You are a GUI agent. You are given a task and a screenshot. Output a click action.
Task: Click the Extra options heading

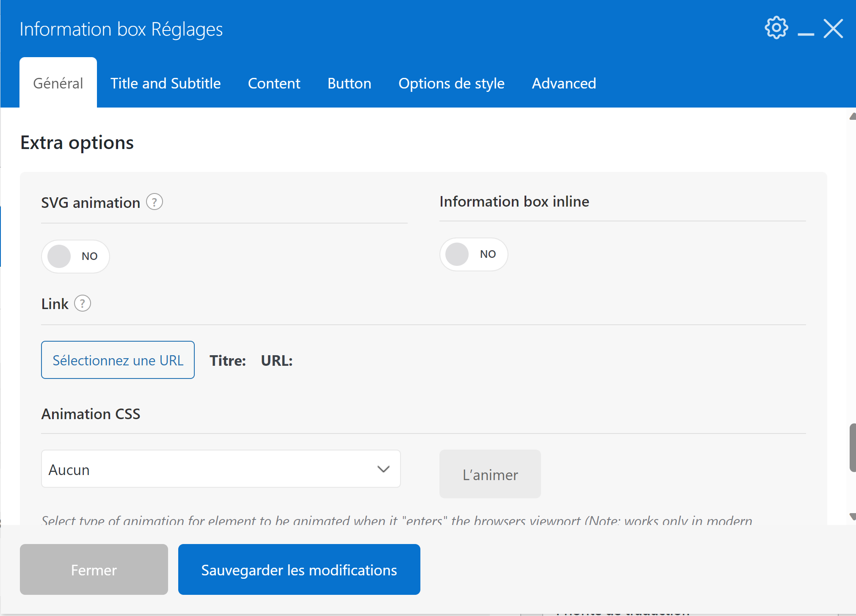77,143
